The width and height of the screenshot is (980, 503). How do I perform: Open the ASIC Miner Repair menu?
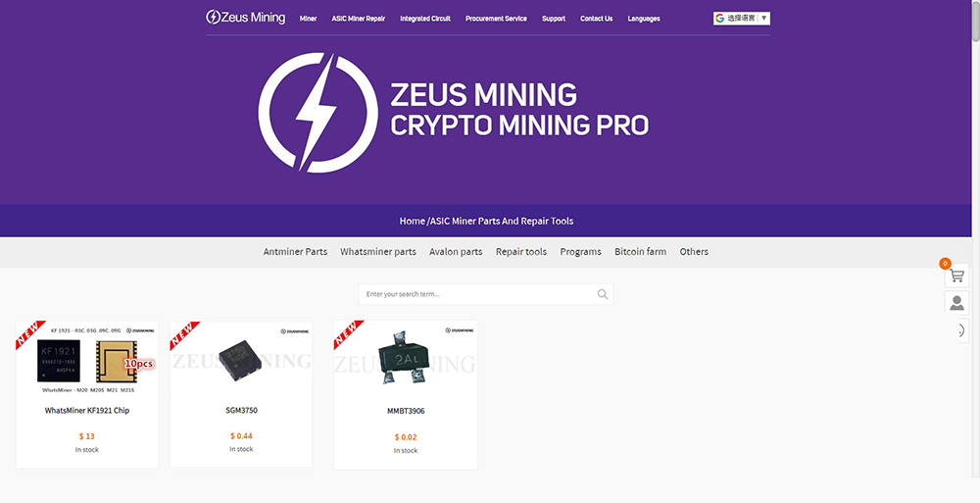click(358, 19)
